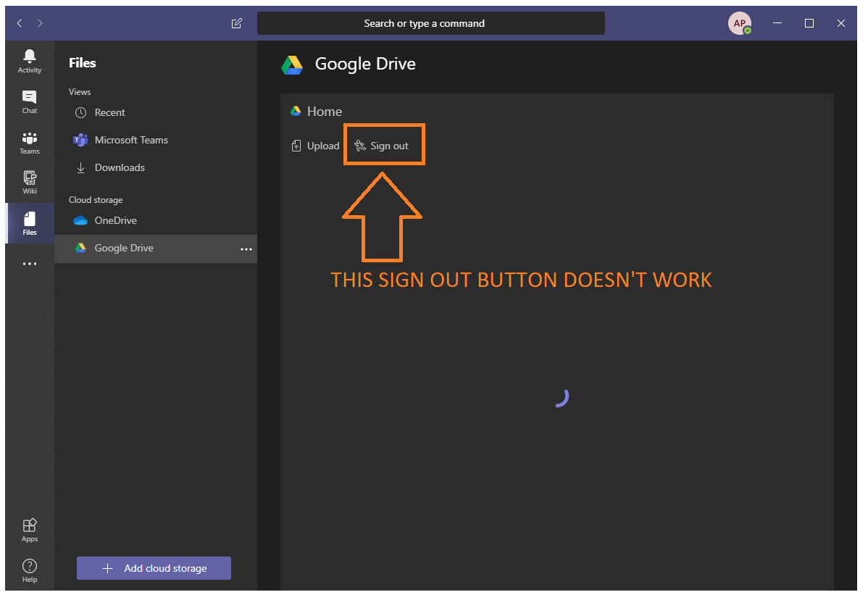Click the Files panel heading
868x600 pixels.
[x=83, y=63]
